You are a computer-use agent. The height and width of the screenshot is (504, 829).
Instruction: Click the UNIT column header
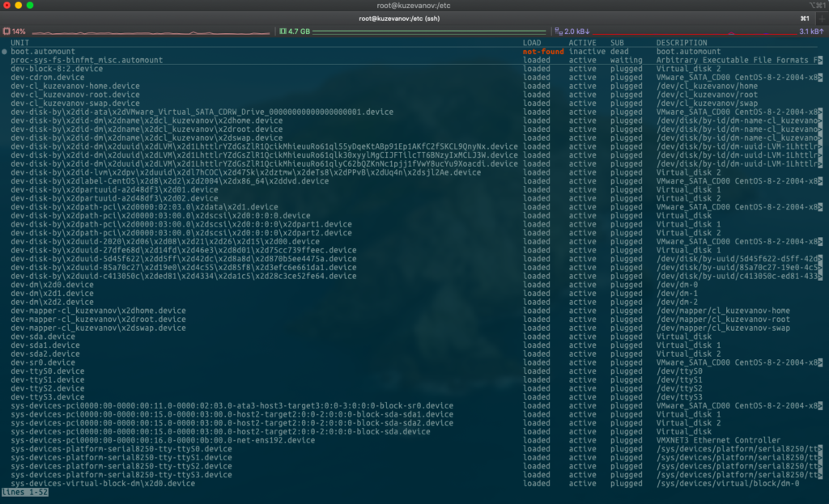pos(20,42)
